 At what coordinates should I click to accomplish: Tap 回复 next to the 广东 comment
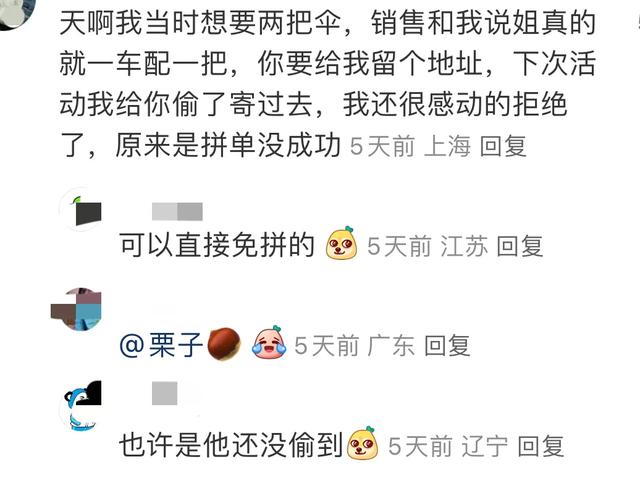click(x=448, y=346)
